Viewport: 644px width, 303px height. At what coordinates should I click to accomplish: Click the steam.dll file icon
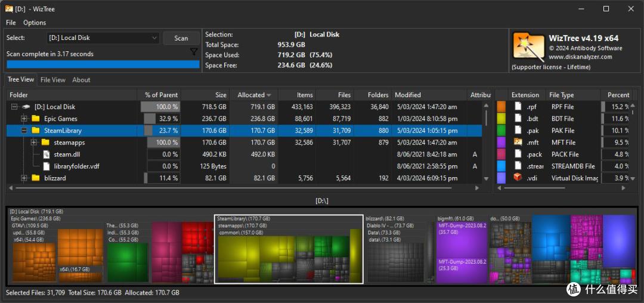click(x=47, y=154)
